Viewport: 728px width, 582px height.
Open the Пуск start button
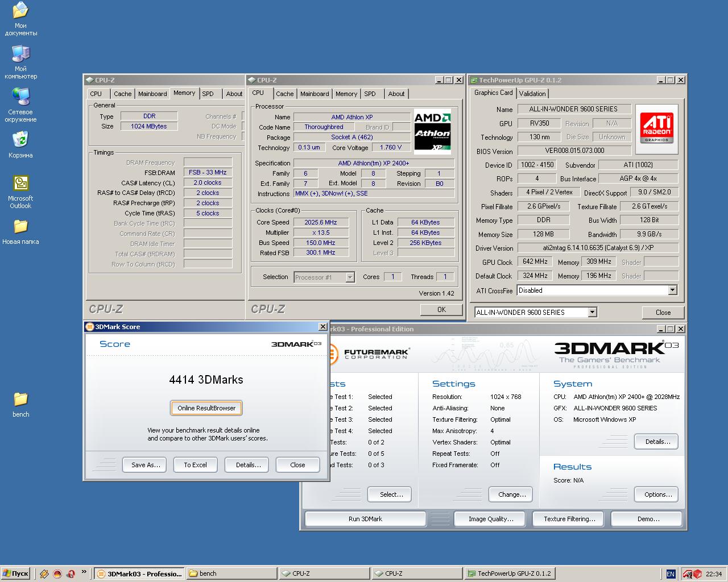(x=16, y=573)
